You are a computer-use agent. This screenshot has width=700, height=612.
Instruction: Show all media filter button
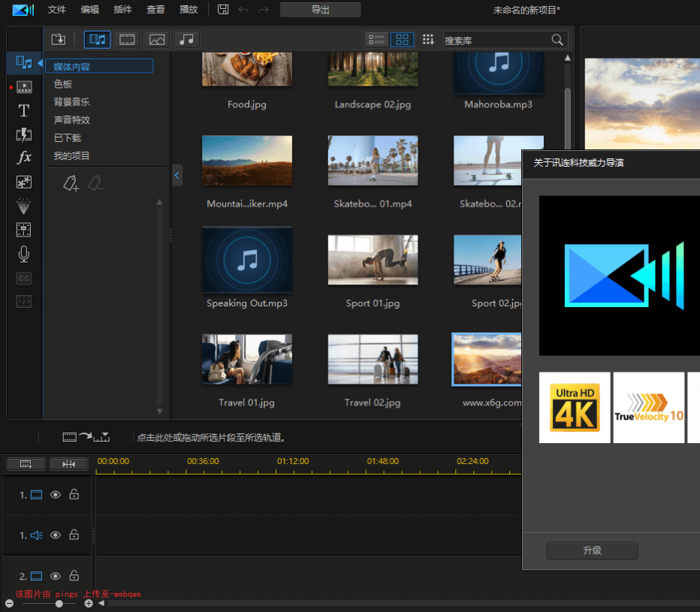(x=98, y=40)
